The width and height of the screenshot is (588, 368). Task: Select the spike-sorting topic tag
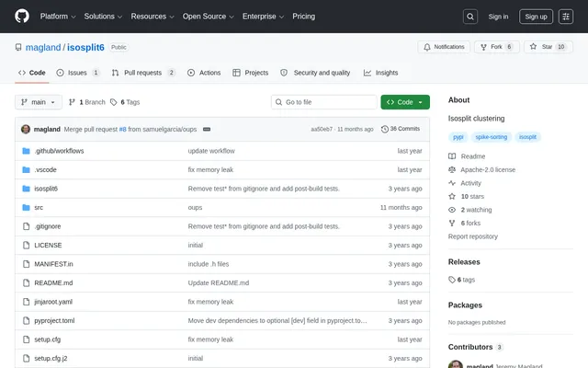click(x=492, y=137)
